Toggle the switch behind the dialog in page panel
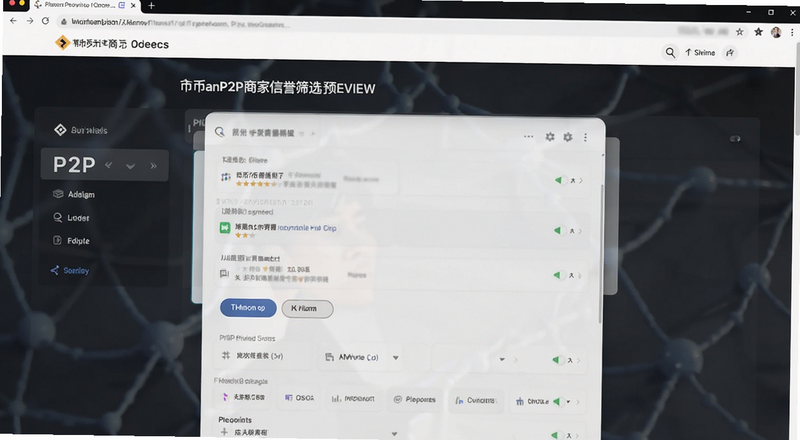The width and height of the screenshot is (800, 440). [735, 139]
